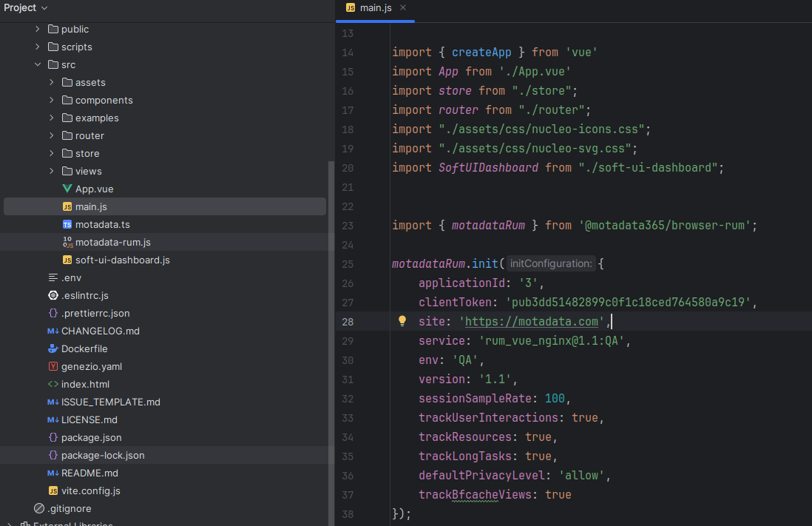Viewport: 812px width, 526px height.
Task: Expand the public folder
Action: coord(38,29)
